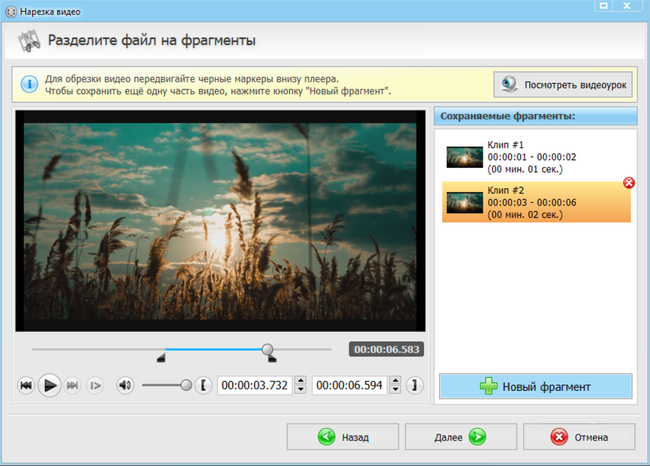Jump to the start of the video
This screenshot has height=466, width=650.
pyautogui.click(x=26, y=386)
